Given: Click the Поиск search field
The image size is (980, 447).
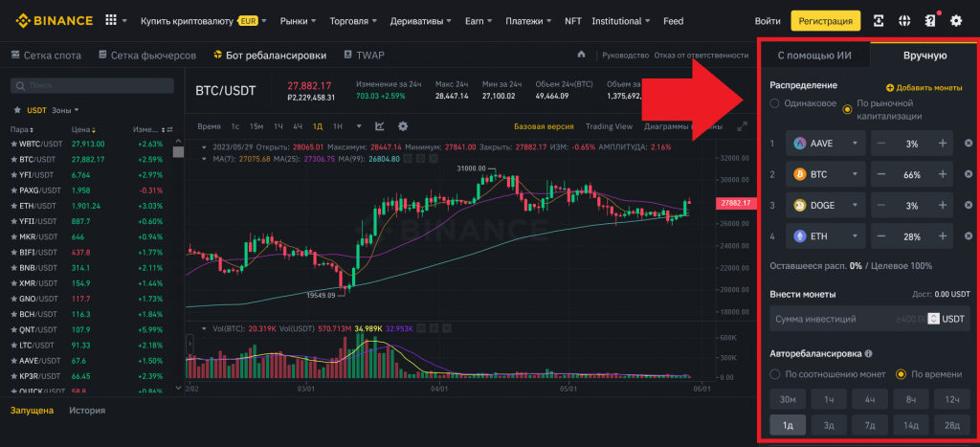Looking at the screenshot, I should tap(93, 85).
